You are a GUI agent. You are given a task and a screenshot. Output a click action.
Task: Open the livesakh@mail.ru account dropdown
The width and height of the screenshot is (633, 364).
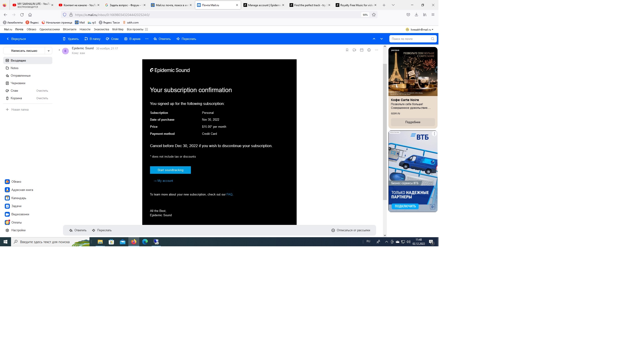419,29
